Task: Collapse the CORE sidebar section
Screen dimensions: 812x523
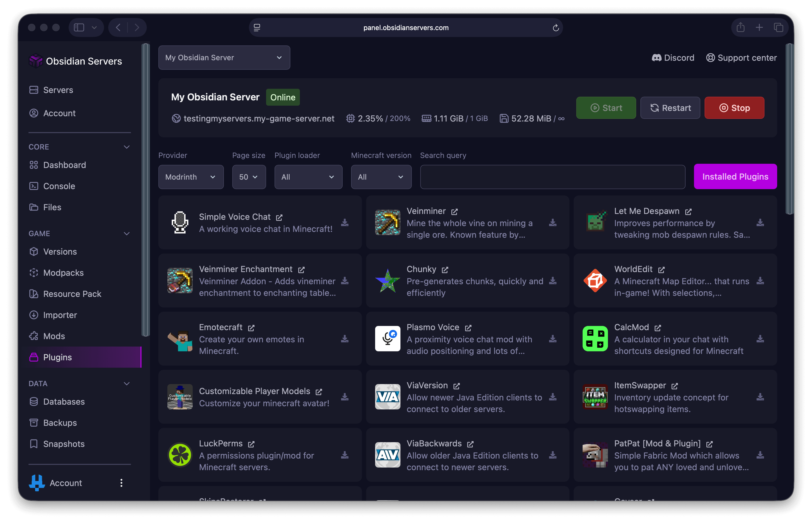Action: pyautogui.click(x=126, y=147)
